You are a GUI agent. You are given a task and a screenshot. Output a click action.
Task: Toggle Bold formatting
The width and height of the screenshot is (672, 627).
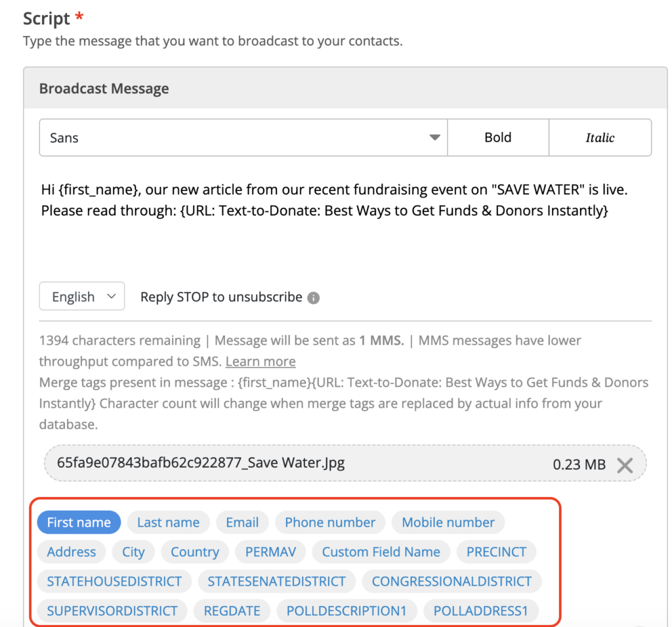pyautogui.click(x=497, y=138)
